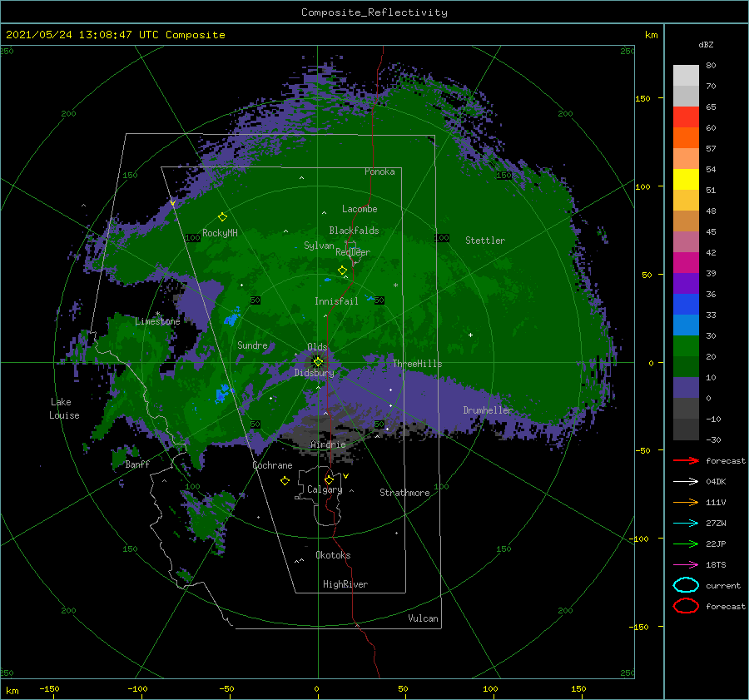Click the ThreeHills city label

(x=418, y=364)
